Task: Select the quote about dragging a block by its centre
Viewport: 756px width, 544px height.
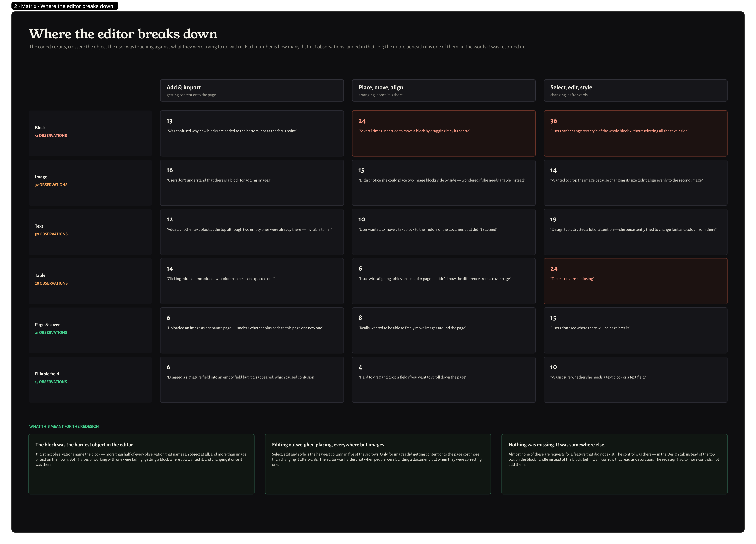Action: click(414, 131)
